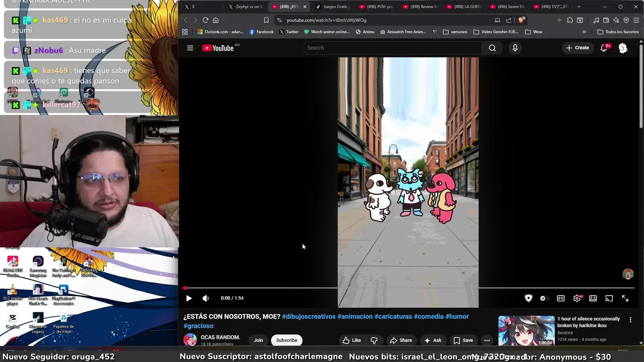The height and width of the screenshot is (362, 644).
Task: Start voice search with microphone
Action: point(515,48)
